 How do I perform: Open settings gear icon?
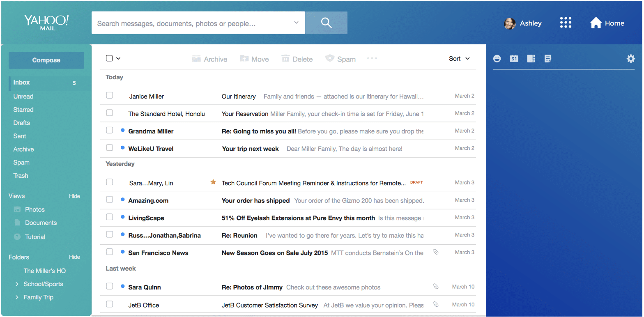click(630, 59)
